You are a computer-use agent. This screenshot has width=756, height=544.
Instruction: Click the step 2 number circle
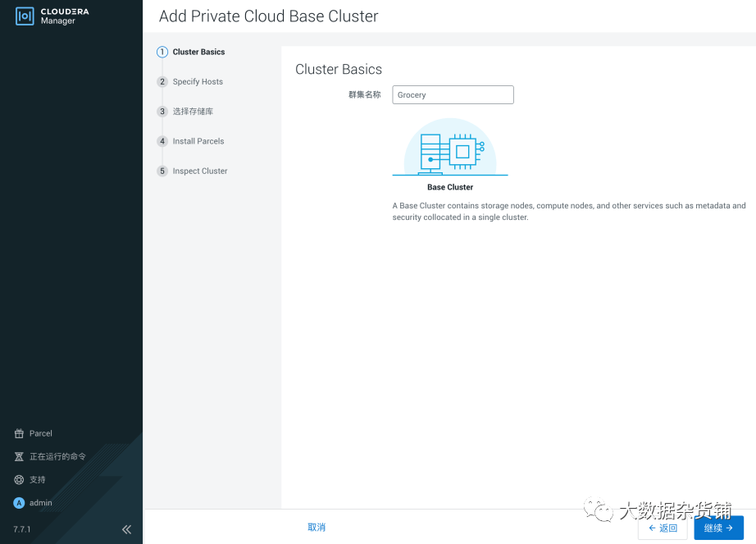[x=162, y=81]
